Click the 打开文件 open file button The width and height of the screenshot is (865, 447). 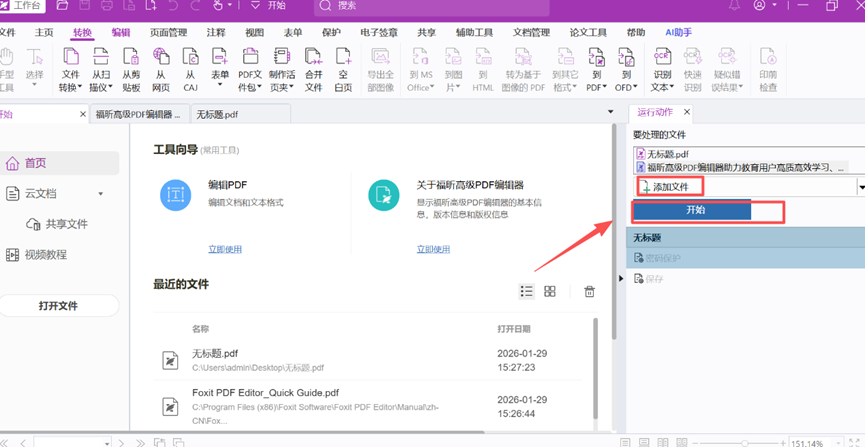pos(58,306)
